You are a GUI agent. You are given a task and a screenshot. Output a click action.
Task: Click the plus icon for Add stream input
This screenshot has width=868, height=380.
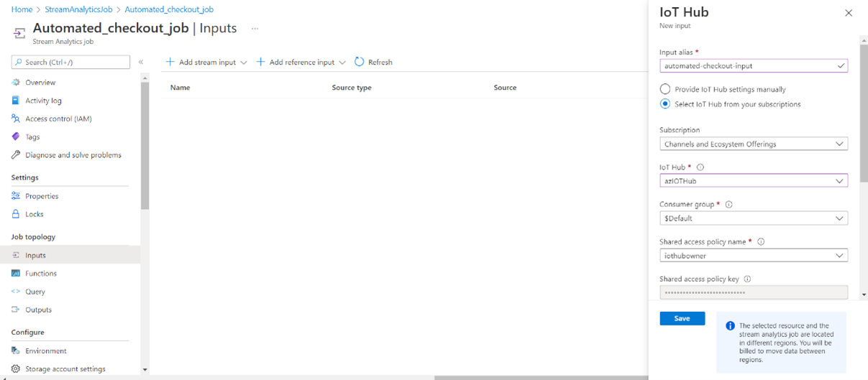tap(170, 62)
